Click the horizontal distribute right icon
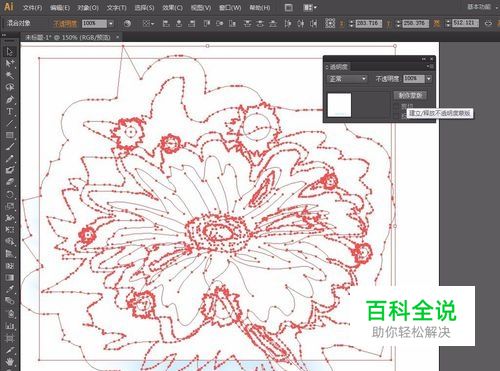Screen dimensions: 500x371 [313, 23]
